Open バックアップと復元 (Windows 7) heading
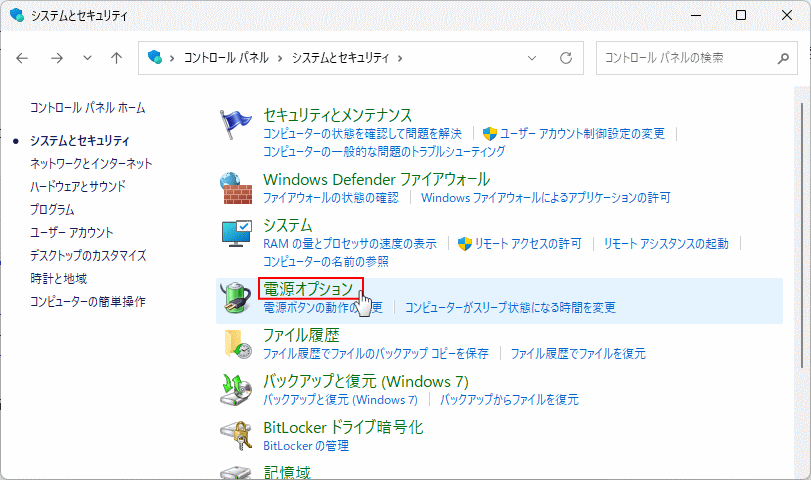 pyautogui.click(x=366, y=381)
